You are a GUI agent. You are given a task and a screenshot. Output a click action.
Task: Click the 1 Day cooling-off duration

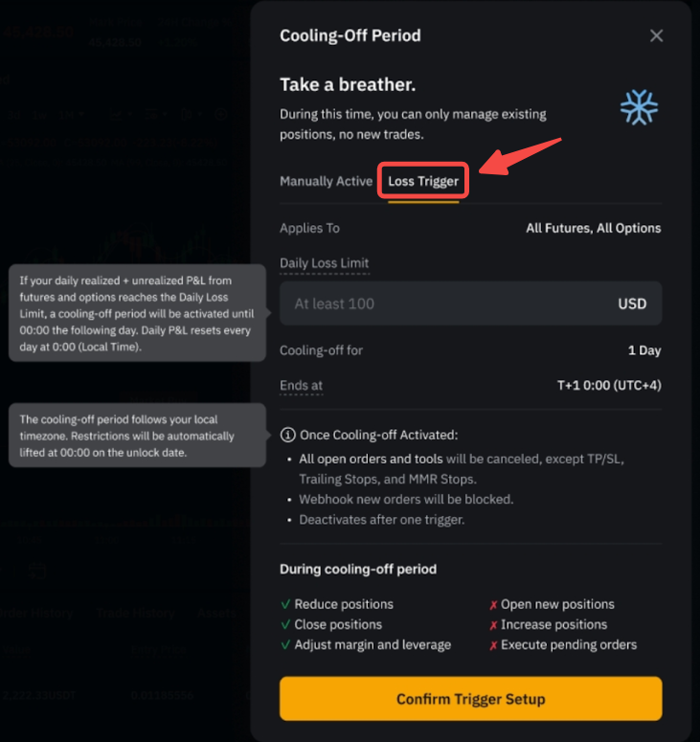click(644, 350)
